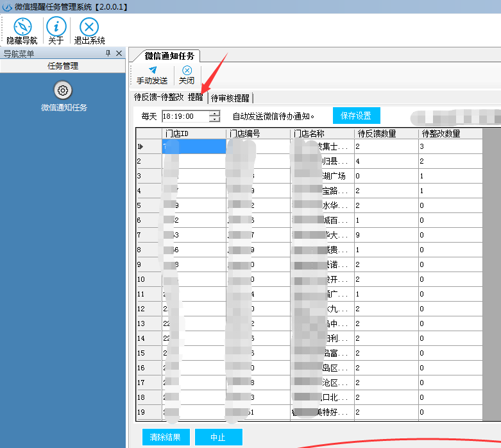Image resolution: width=501 pixels, height=448 pixels.
Task: Increase time with the spinner up arrow
Action: click(x=215, y=113)
